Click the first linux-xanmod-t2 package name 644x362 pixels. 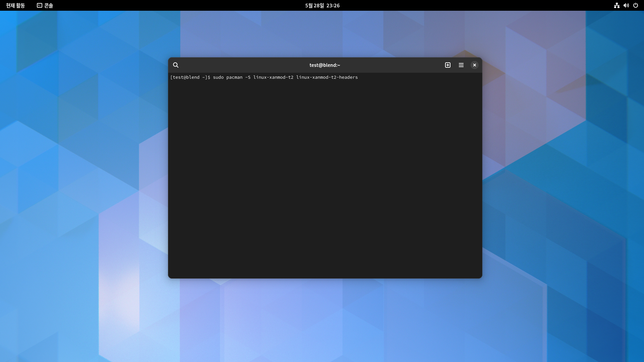(x=273, y=77)
